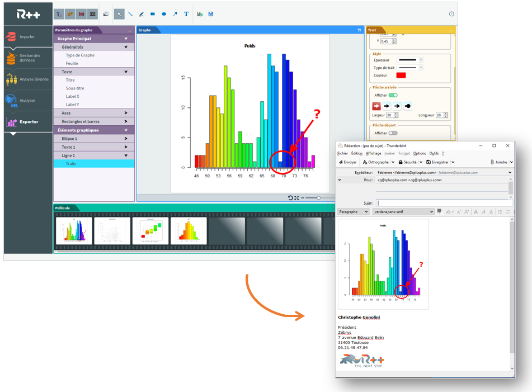Open the Paragraphe style dropdown

pyautogui.click(x=353, y=212)
